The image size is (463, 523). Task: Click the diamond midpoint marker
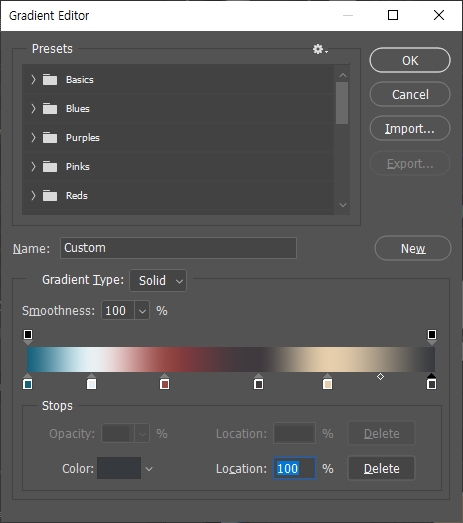[x=380, y=377]
